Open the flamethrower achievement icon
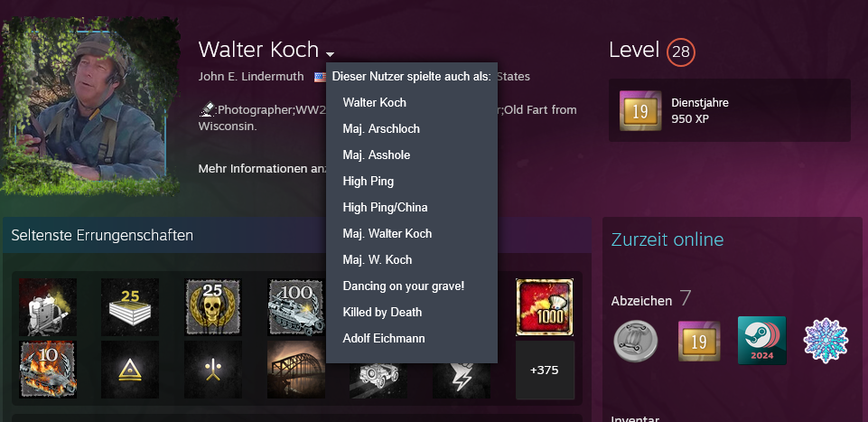The height and width of the screenshot is (422, 868). click(48, 307)
